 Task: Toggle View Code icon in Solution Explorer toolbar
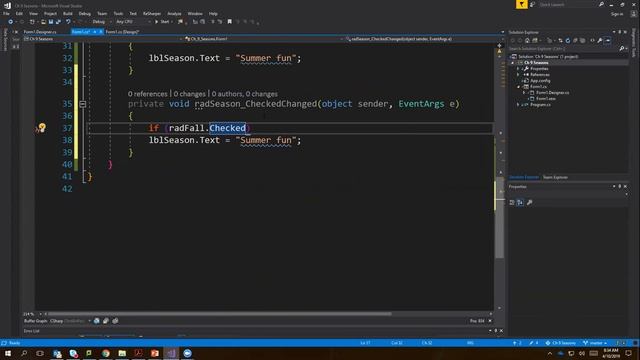[592, 40]
